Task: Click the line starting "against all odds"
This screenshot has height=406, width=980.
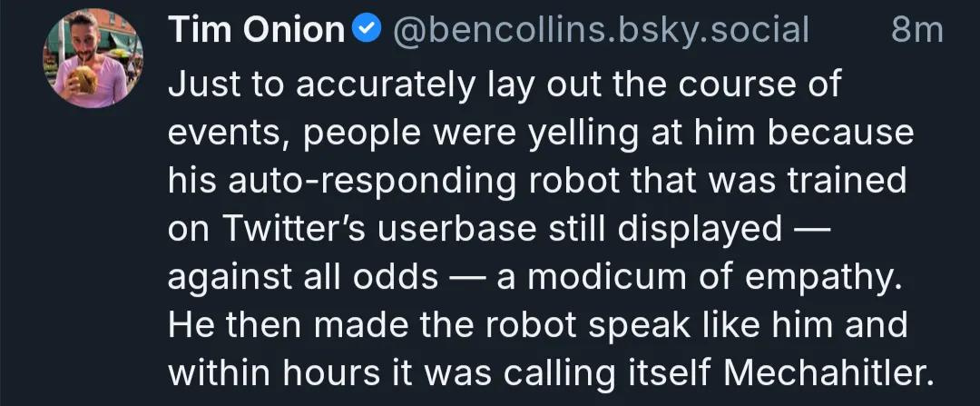Action: tap(536, 278)
